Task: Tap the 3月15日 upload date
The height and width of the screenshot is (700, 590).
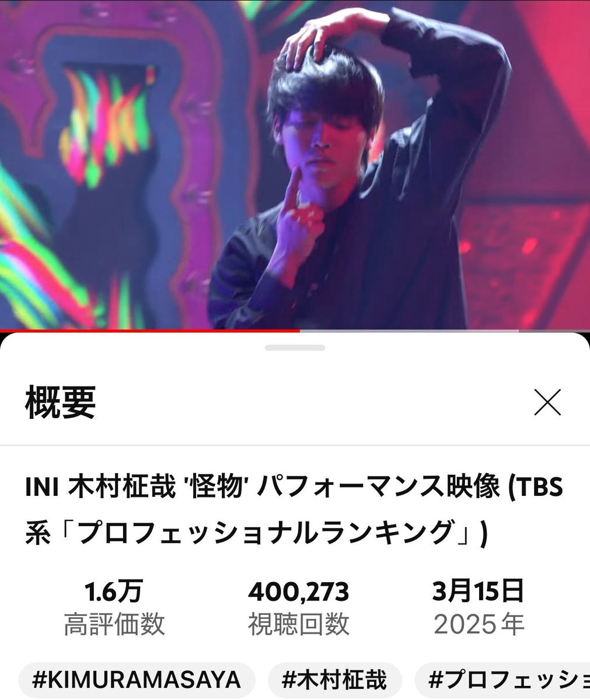Action: click(x=479, y=592)
